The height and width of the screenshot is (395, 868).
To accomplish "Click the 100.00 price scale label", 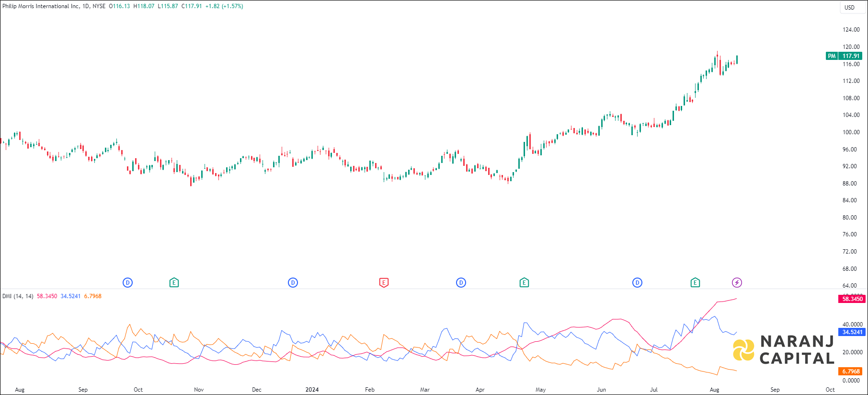I will [x=851, y=132].
